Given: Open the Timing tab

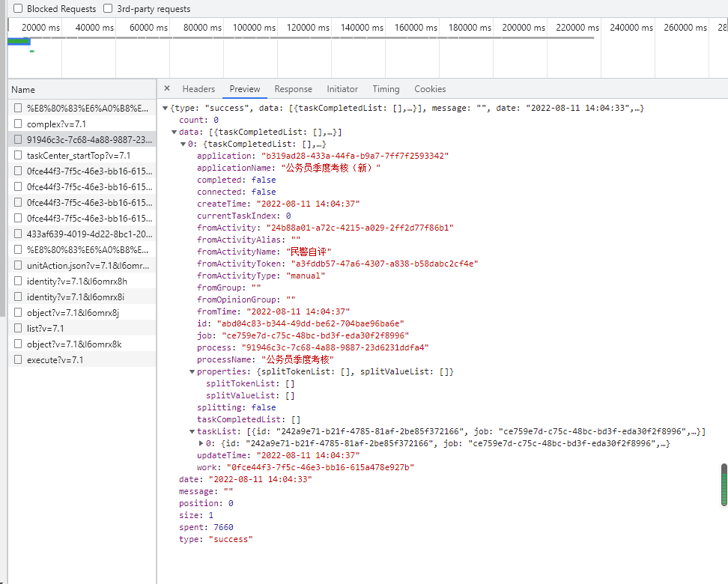Looking at the screenshot, I should click(x=386, y=88).
